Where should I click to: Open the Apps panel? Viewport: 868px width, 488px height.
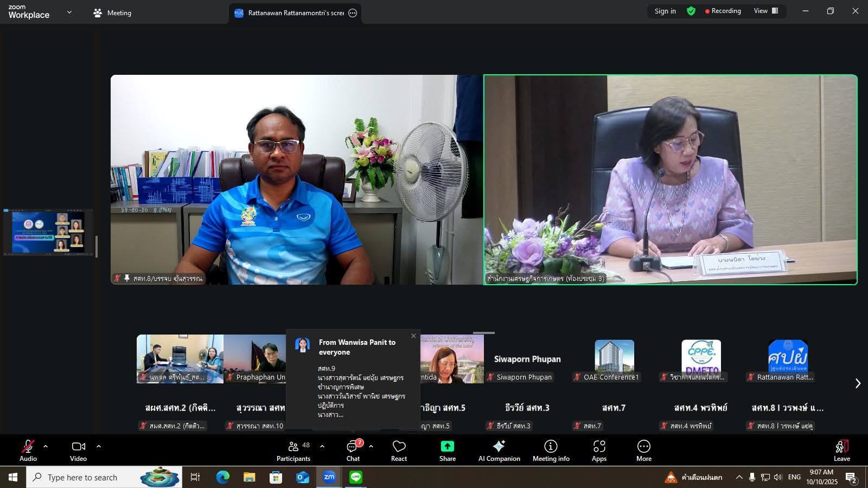[599, 451]
